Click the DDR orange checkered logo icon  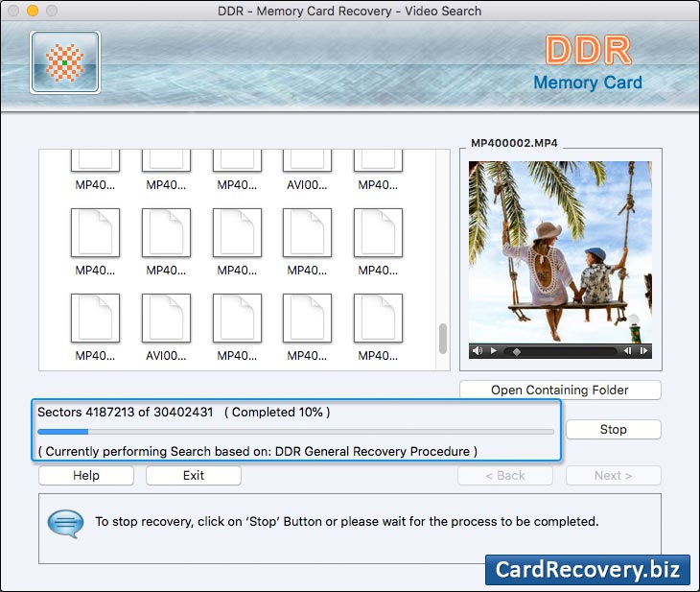pyautogui.click(x=65, y=62)
